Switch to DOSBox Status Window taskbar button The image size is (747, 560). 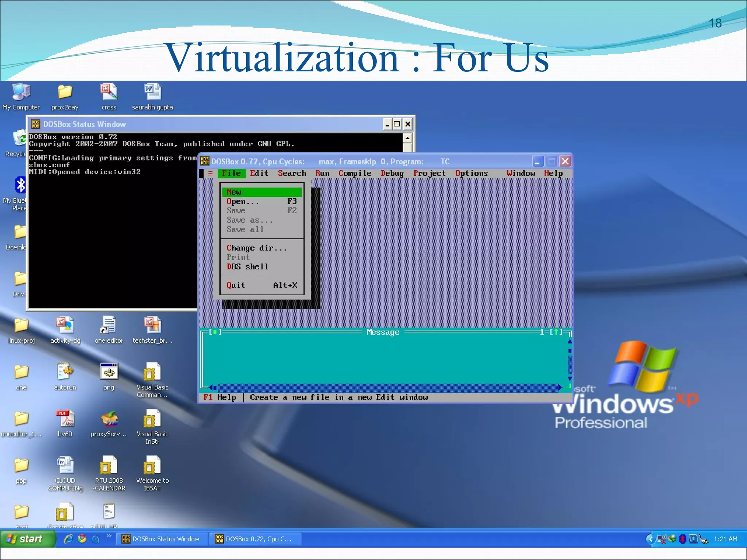162,539
